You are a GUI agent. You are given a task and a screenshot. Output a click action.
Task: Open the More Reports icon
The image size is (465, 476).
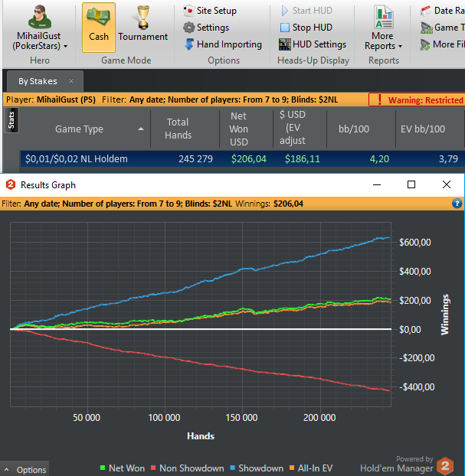click(384, 18)
